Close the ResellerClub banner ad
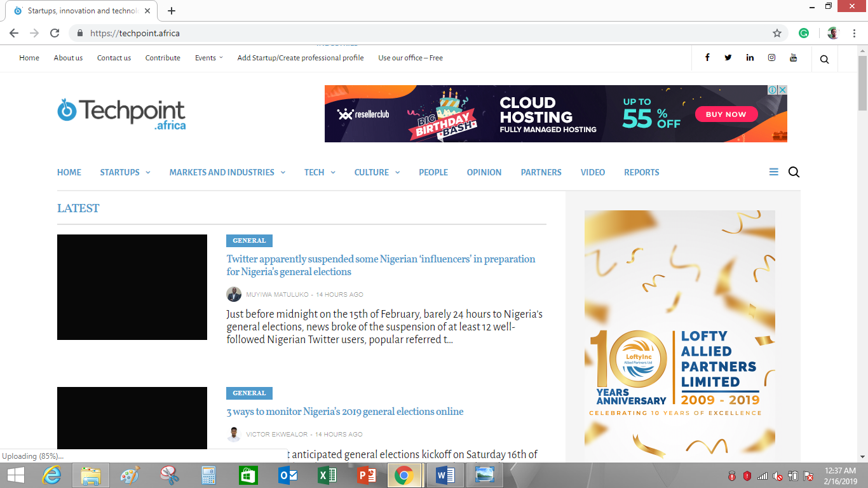The image size is (868, 488). pos(783,90)
